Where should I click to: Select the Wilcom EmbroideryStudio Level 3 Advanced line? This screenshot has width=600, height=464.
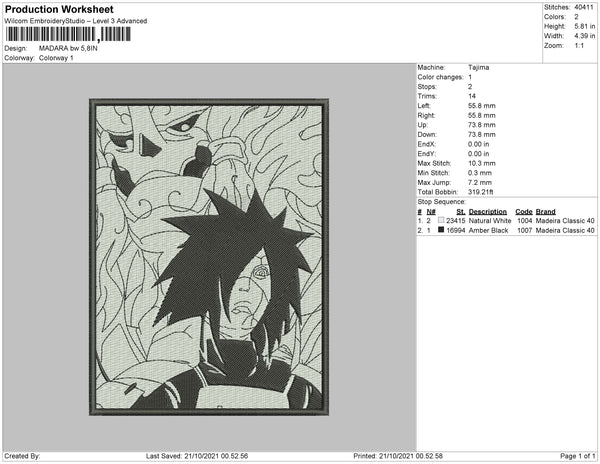76,21
